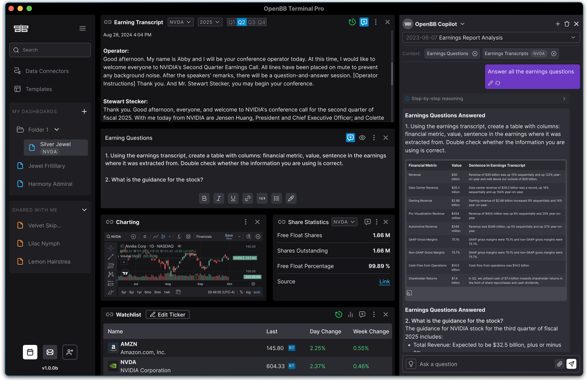Toggle the eye visibility icon in Earning Questions

click(x=362, y=138)
